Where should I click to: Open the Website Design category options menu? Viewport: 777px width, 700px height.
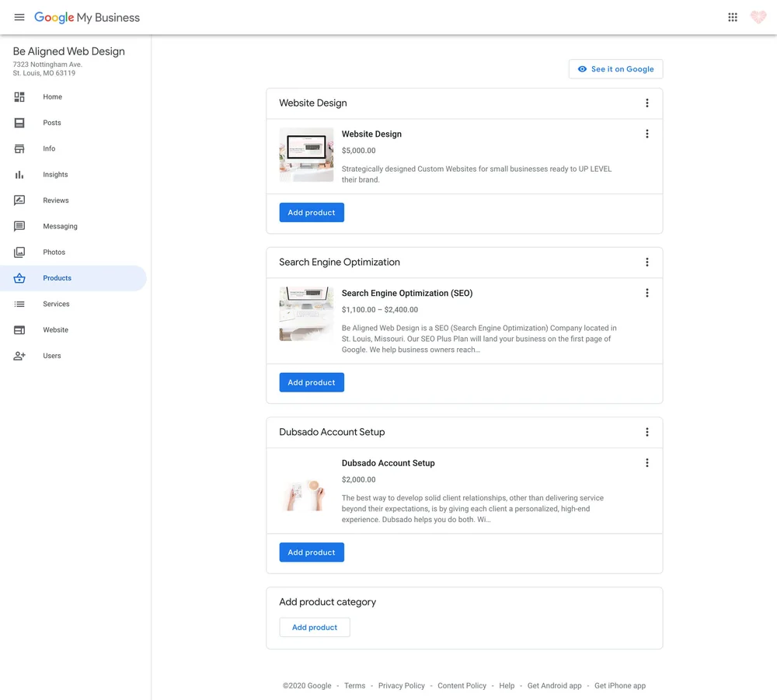pos(647,103)
